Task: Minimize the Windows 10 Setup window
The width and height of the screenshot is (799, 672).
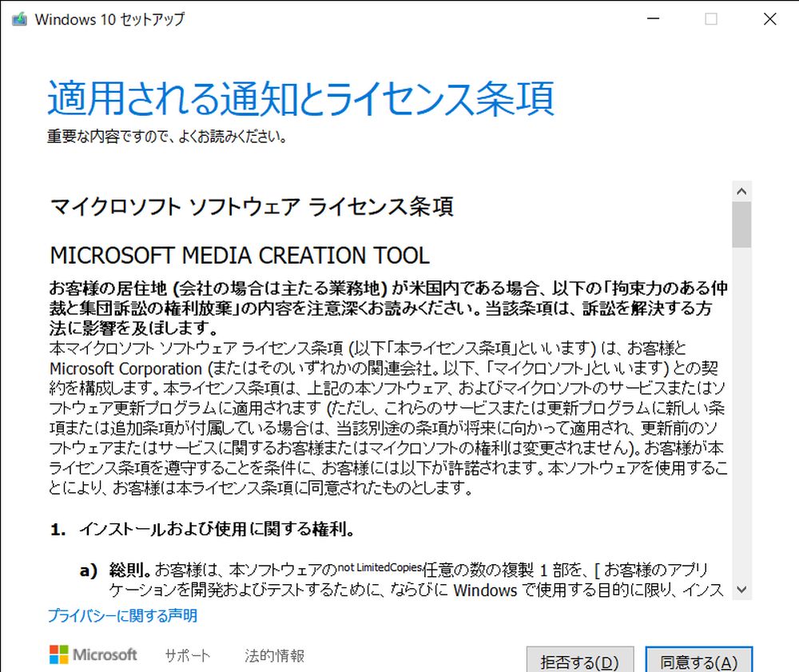Action: tap(654, 19)
